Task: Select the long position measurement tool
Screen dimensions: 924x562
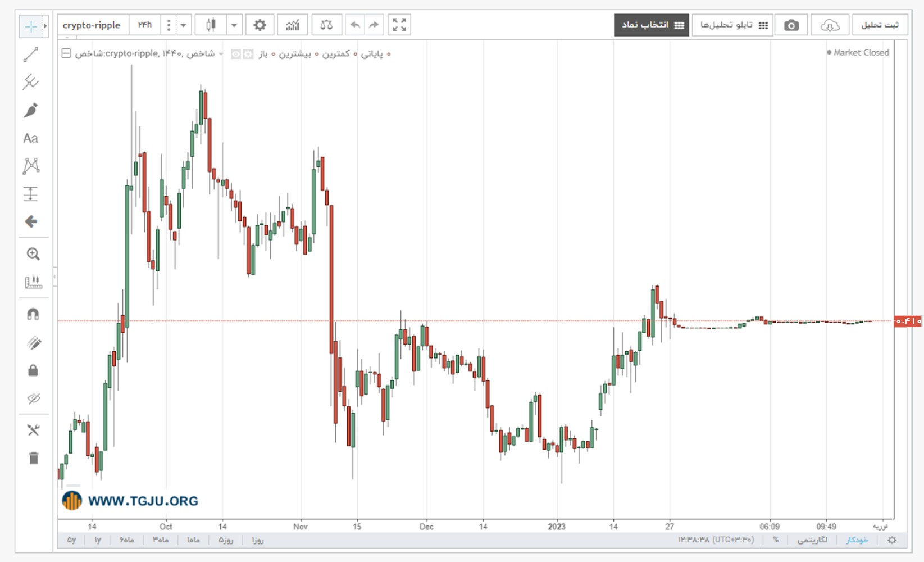Action: pos(31,194)
